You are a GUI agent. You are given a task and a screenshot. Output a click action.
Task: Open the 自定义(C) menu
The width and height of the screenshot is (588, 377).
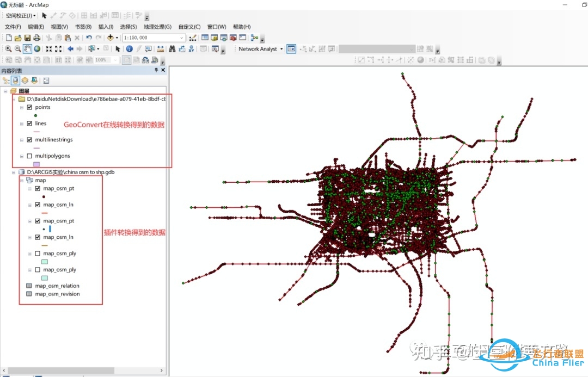coord(189,27)
